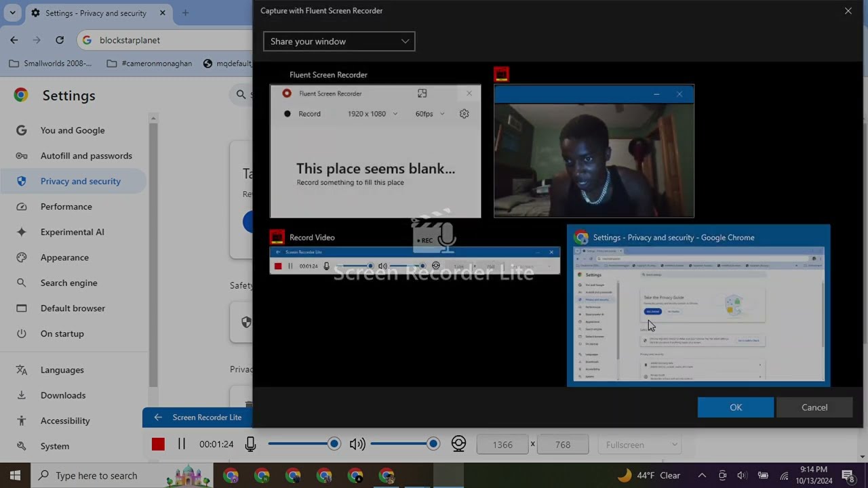868x488 pixels.
Task: Select Privacy and security in sidebar
Action: [73, 181]
